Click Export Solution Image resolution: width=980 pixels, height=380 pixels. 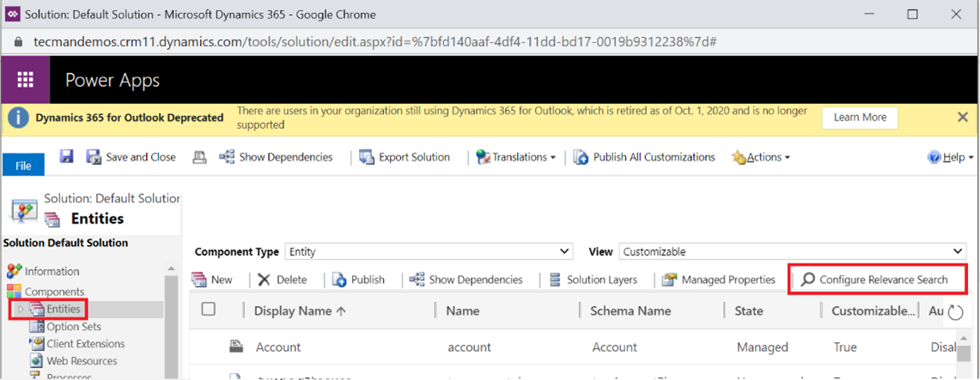tap(405, 157)
